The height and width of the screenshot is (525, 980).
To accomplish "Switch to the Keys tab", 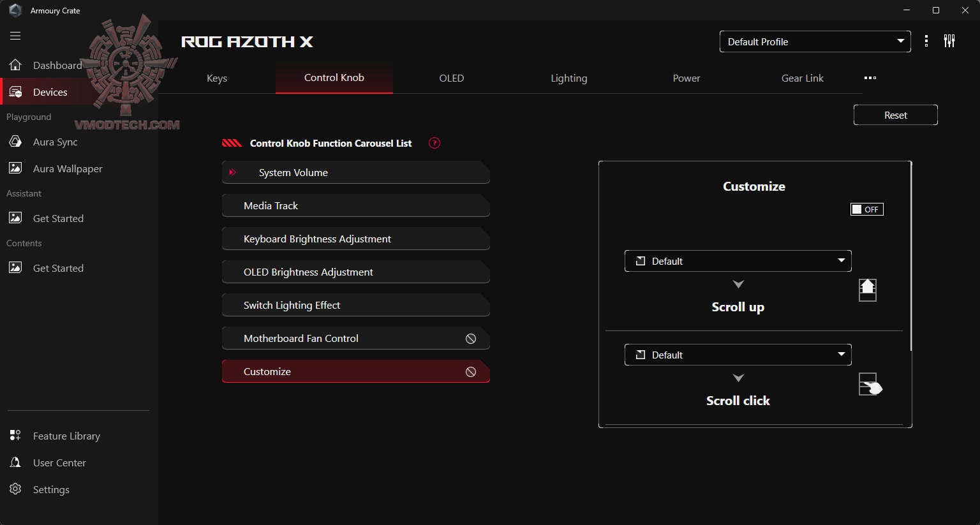I will 217,78.
